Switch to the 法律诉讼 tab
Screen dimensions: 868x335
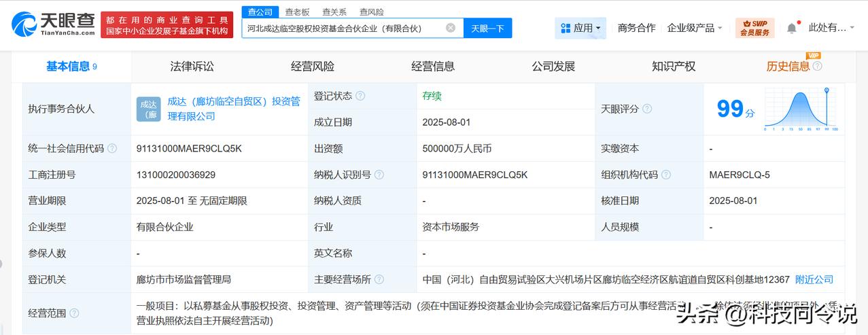tap(192, 66)
